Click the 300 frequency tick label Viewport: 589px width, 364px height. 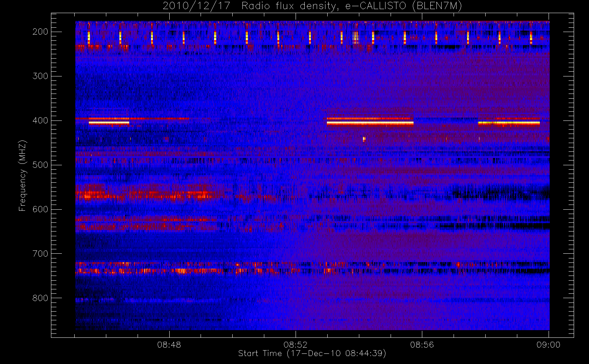(40, 76)
